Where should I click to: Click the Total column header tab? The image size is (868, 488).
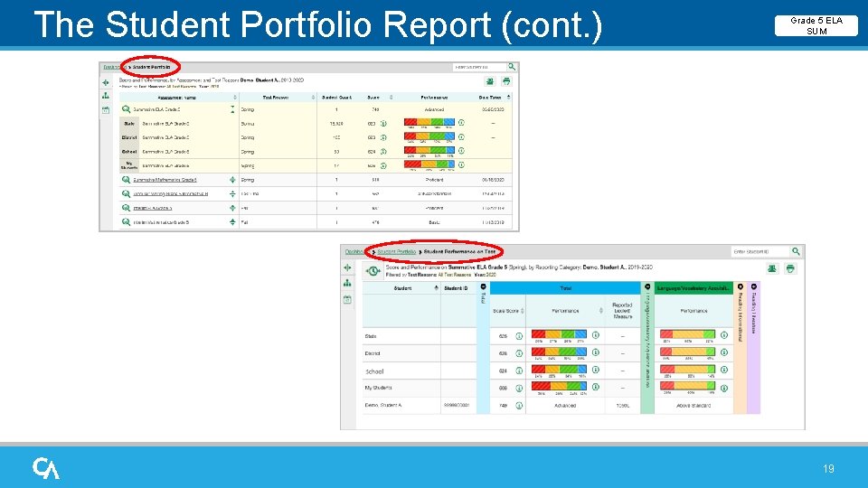click(x=565, y=287)
